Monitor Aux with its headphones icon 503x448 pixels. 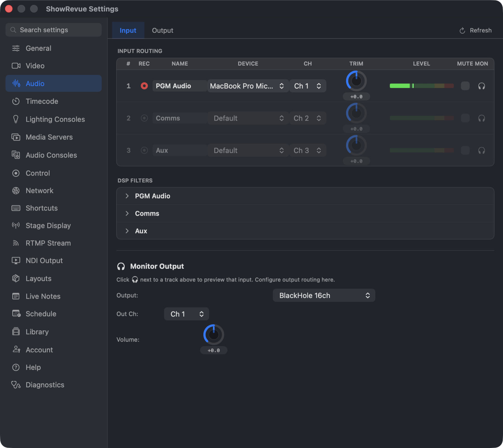(x=481, y=151)
